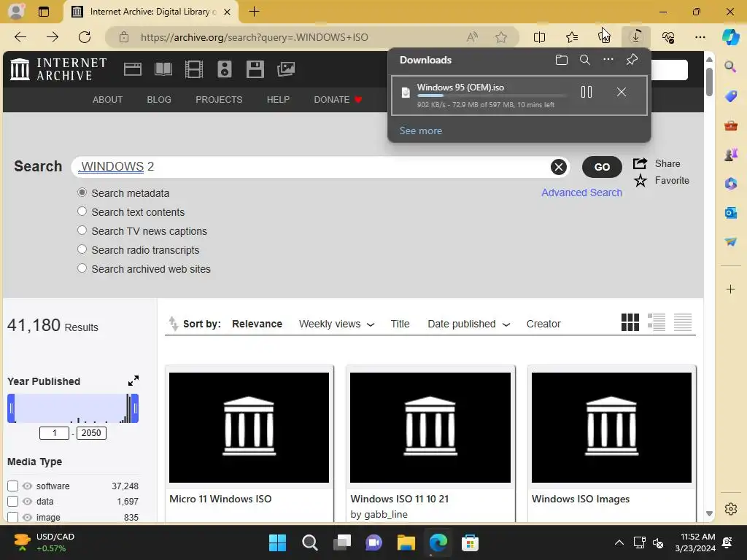This screenshot has width=747, height=560.
Task: Toggle sort direction arrows icon
Action: click(x=174, y=324)
